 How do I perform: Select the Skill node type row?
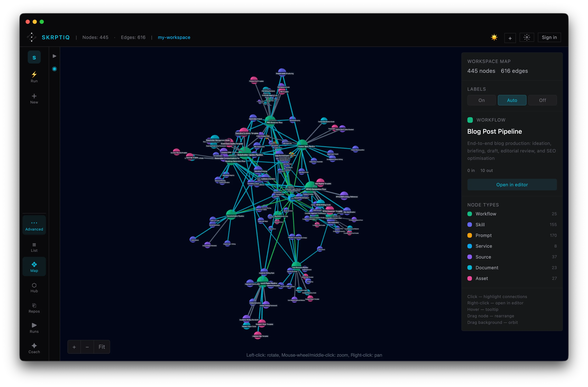pos(512,225)
